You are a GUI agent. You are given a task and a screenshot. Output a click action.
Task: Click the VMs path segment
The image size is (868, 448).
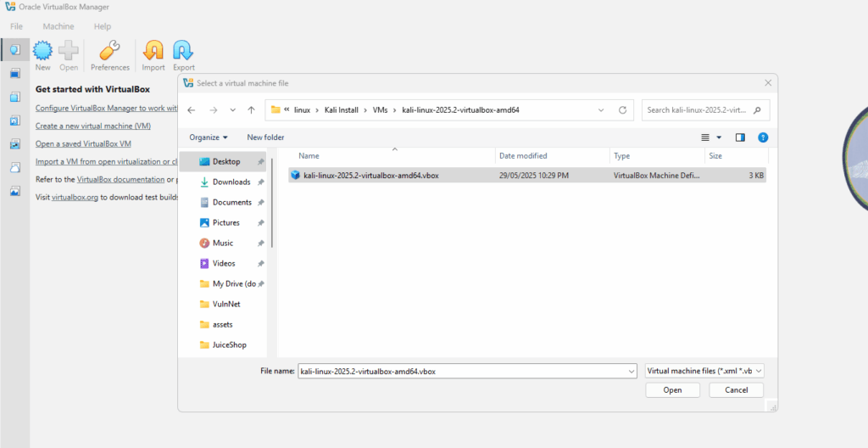pos(380,109)
